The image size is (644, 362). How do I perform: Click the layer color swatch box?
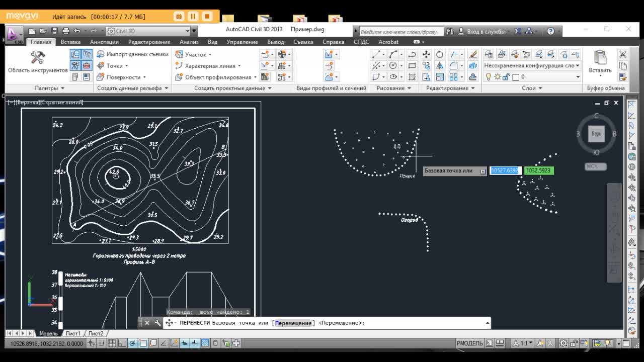point(516,77)
